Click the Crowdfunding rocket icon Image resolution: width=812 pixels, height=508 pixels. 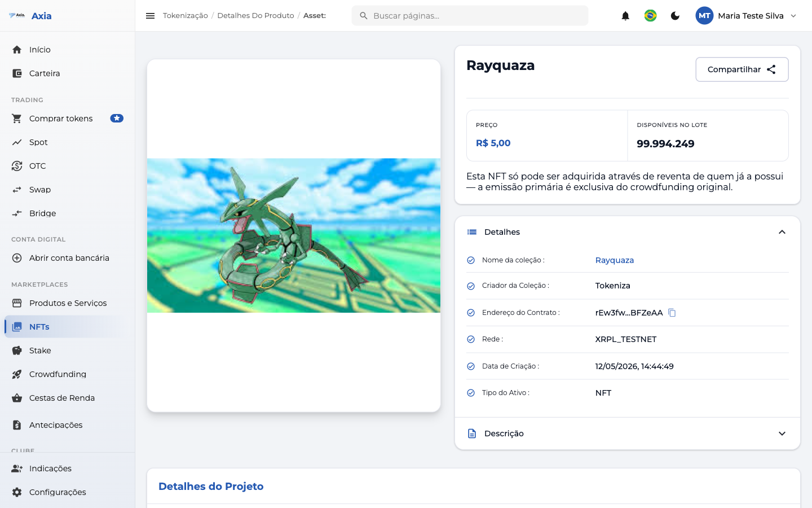click(x=17, y=374)
